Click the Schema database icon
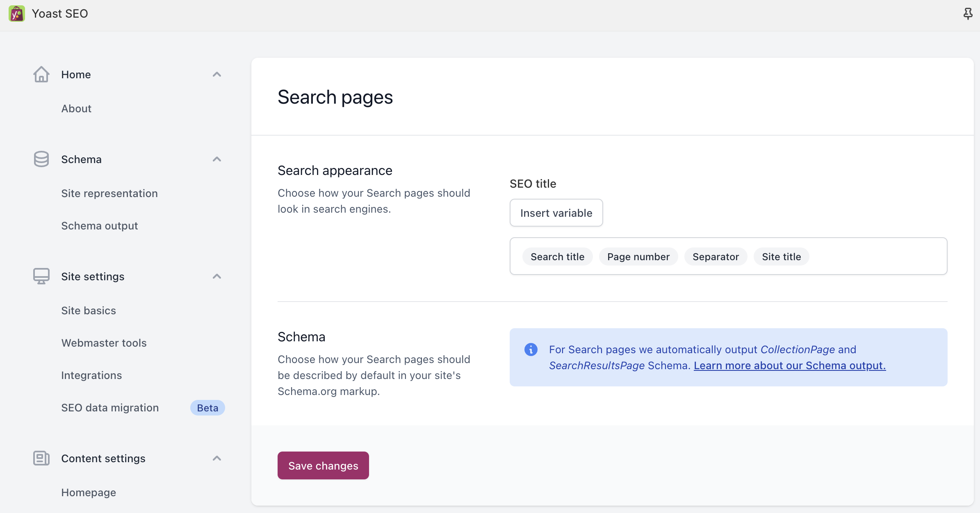980x513 pixels. (41, 159)
